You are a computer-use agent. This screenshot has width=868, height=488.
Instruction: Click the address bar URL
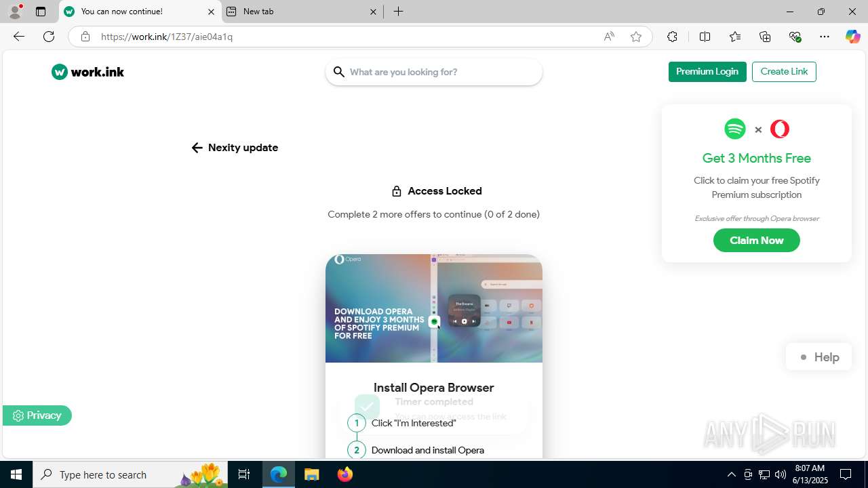[x=167, y=37]
